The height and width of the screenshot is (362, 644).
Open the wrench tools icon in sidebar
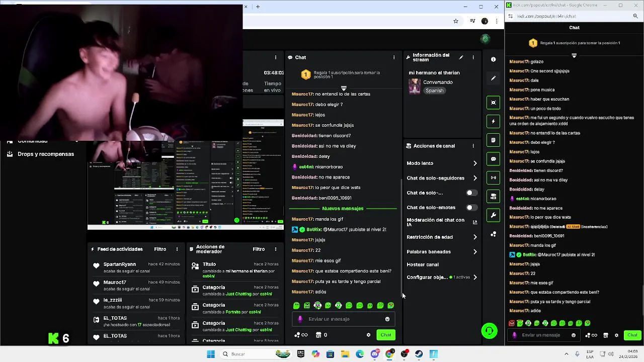493,215
